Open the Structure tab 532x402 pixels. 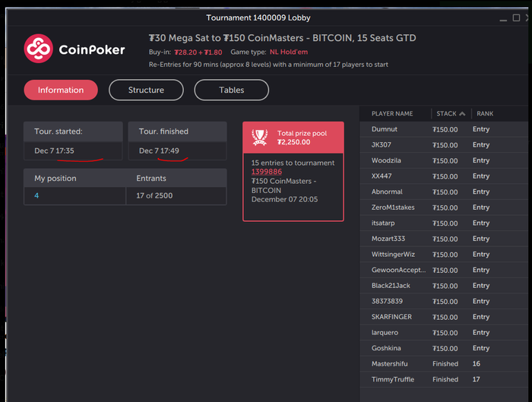point(146,90)
